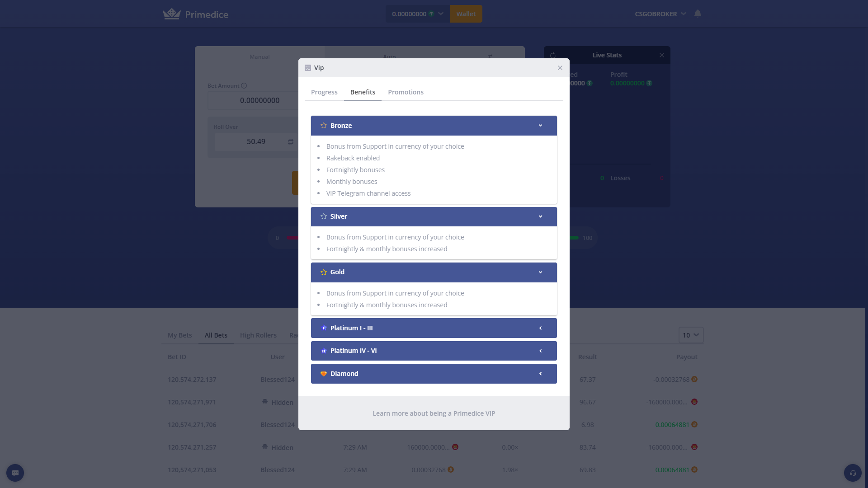Open the Wallet
868x488 pixels.
[466, 14]
